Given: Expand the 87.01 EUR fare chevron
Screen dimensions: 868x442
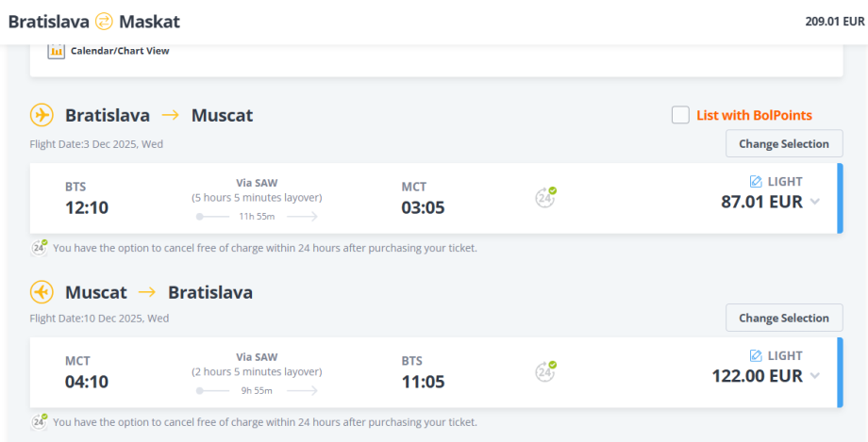Looking at the screenshot, I should pos(815,202).
